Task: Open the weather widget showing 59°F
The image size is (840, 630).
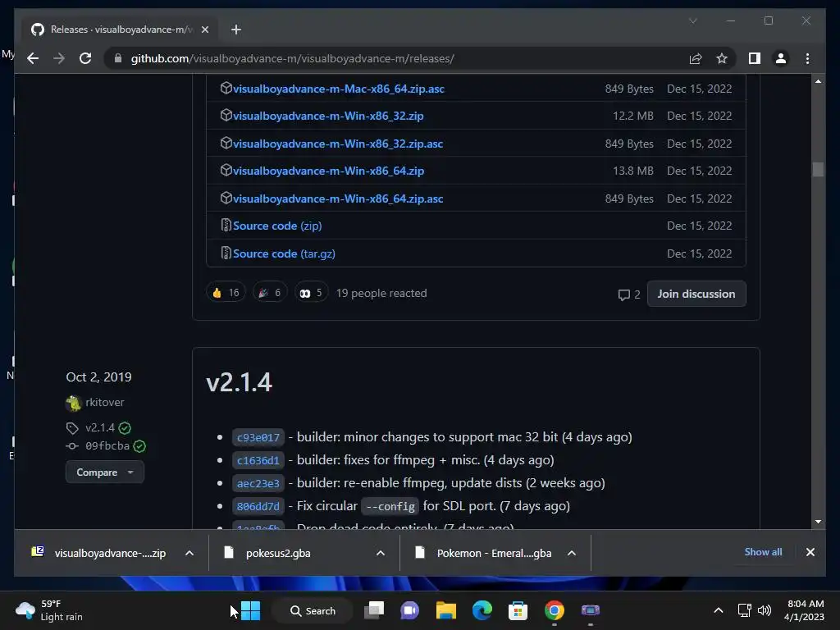Action: pos(49,610)
